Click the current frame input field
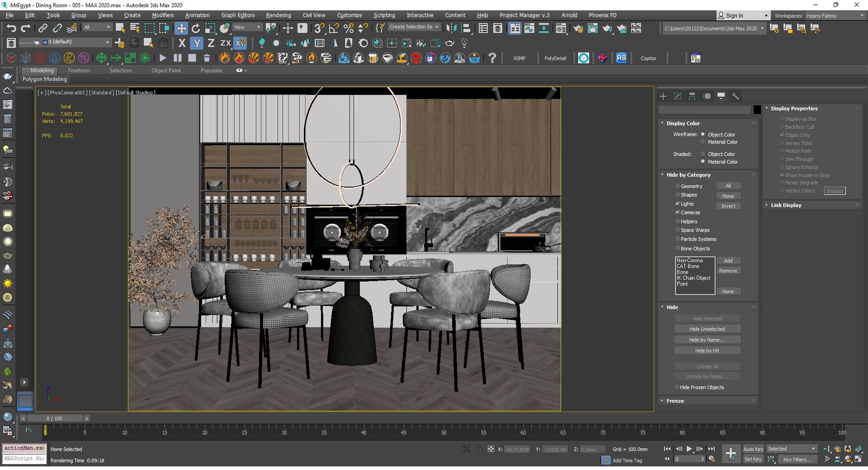Image resolution: width=868 pixels, height=470 pixels. (x=688, y=458)
